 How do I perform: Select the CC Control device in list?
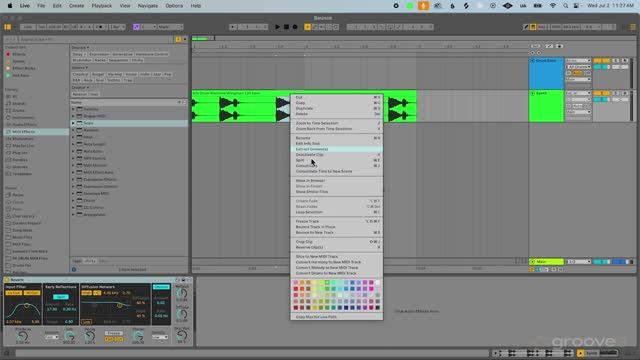tap(129, 208)
